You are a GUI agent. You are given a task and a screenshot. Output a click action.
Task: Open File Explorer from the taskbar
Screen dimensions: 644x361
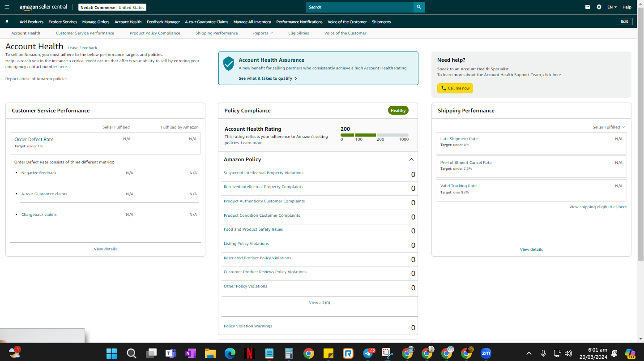[210, 353]
